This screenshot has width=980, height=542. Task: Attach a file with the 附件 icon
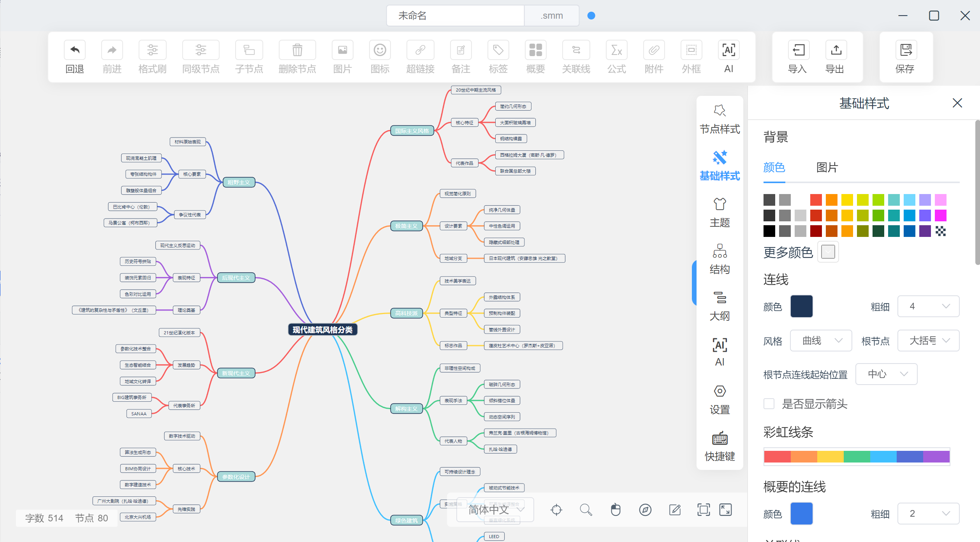[x=654, y=57]
